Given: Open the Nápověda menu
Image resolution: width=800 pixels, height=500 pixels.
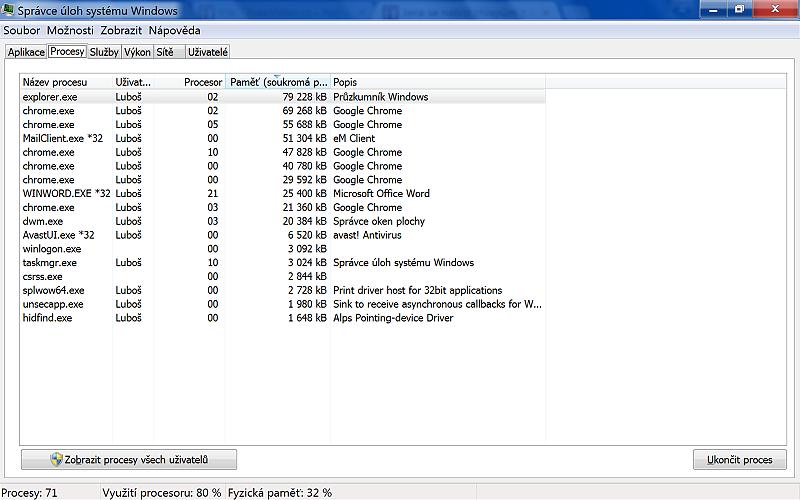Looking at the screenshot, I should point(174,31).
